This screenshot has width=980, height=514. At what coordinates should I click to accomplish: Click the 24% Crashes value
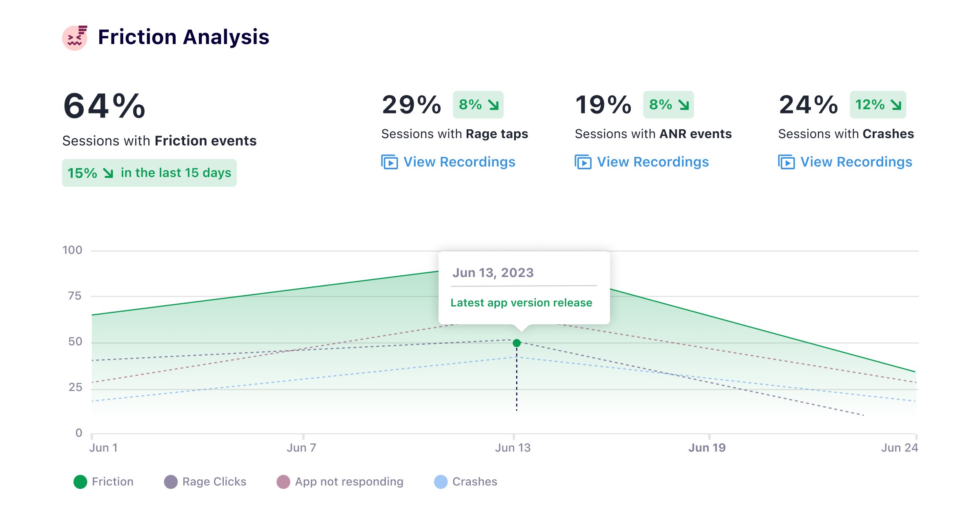tap(808, 105)
